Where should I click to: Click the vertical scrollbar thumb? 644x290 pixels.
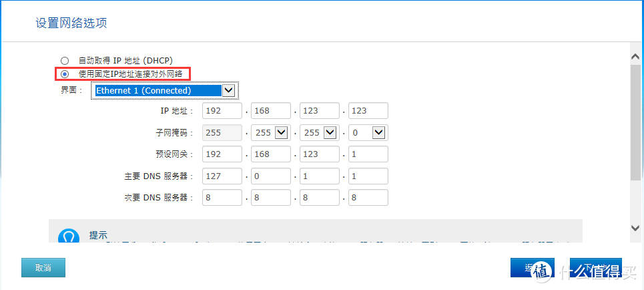(635, 120)
